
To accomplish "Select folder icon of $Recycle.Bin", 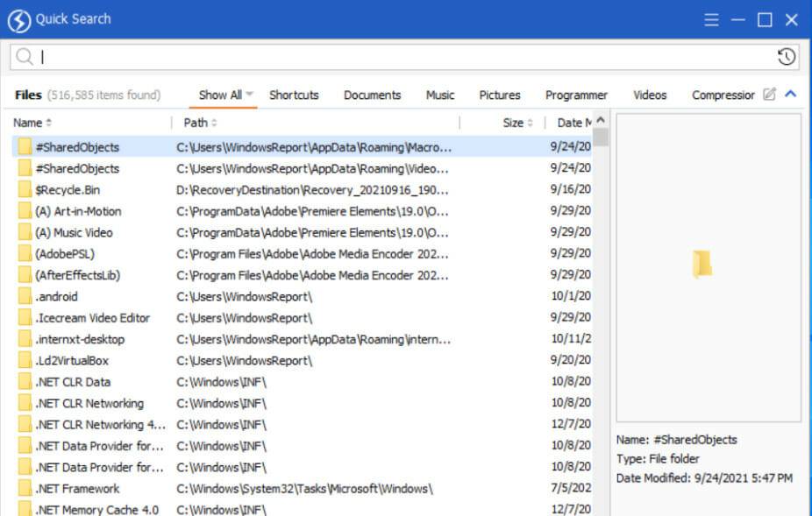I will pos(25,189).
